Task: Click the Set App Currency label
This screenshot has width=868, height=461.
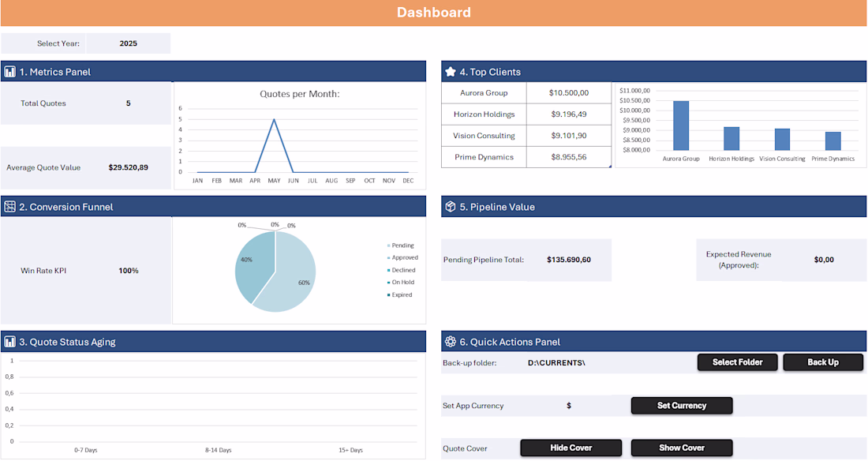Action: (x=473, y=407)
